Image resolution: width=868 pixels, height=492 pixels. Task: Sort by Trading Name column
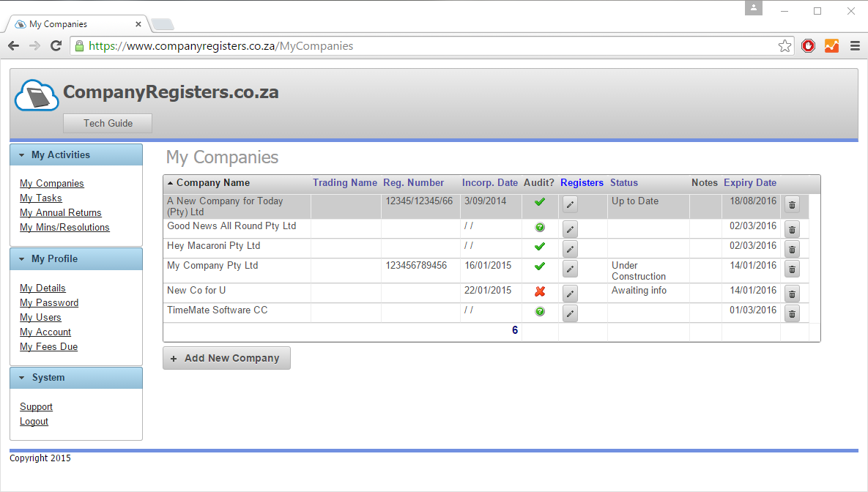345,182
